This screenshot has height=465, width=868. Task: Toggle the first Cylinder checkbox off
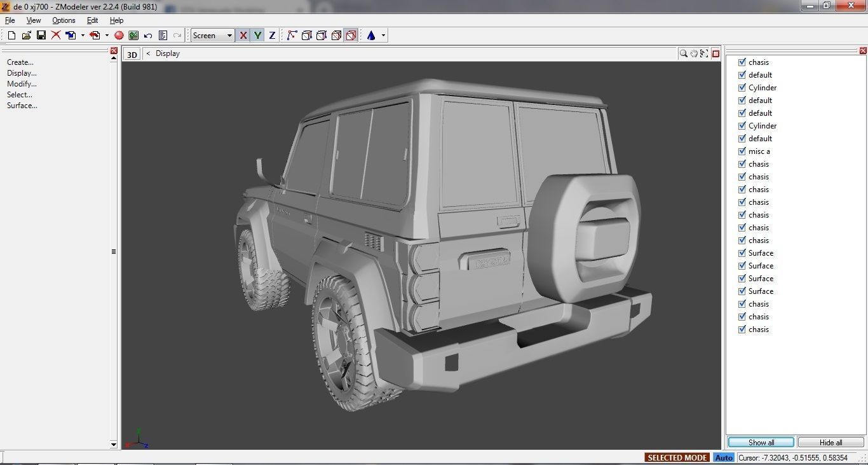tap(742, 87)
